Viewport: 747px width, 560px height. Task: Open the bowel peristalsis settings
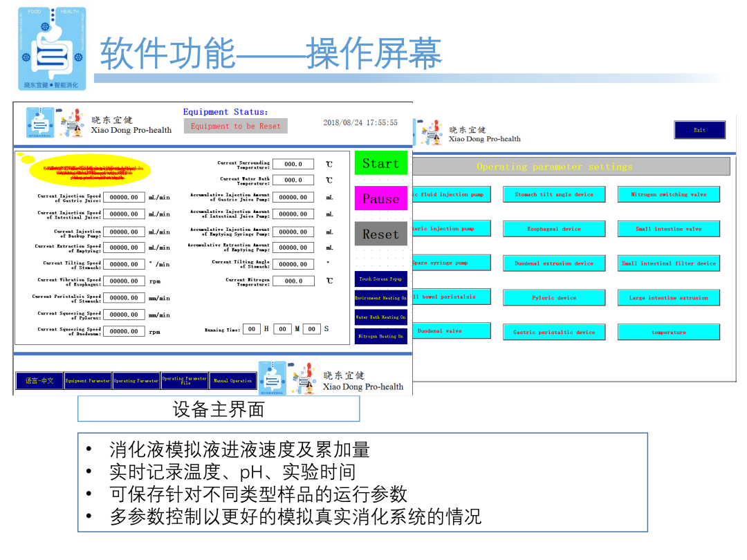click(452, 297)
